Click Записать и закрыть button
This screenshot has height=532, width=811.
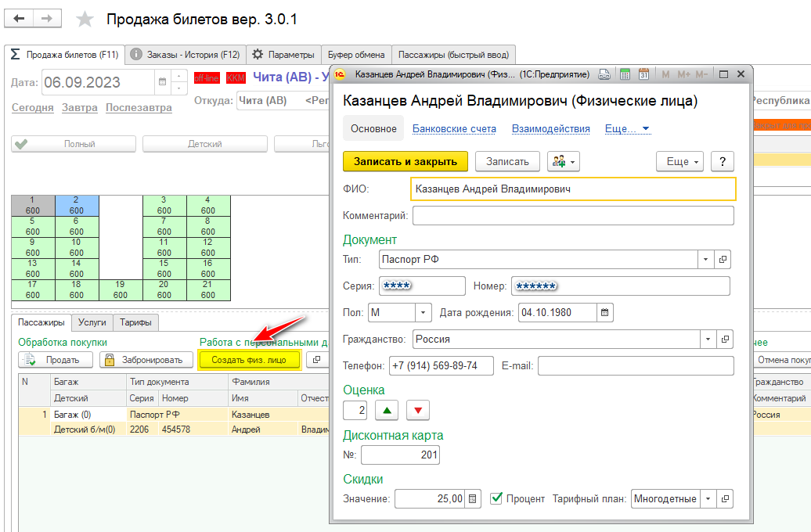(405, 161)
